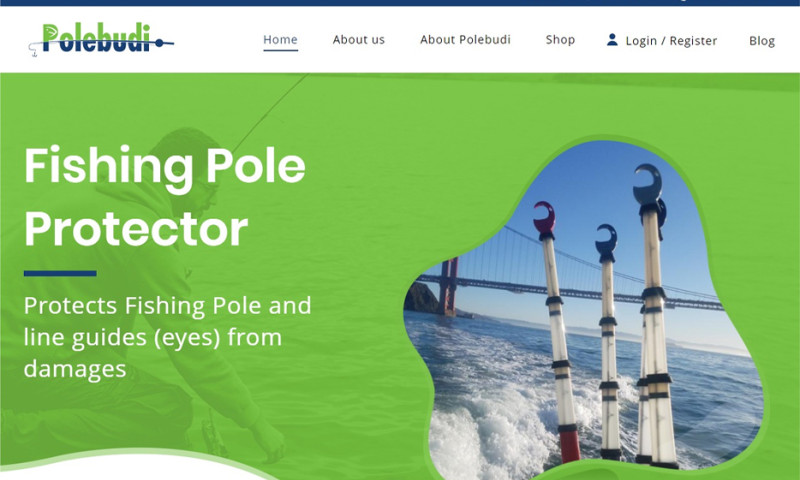800x480 pixels.
Task: Click the Polebudi logo
Action: pyautogui.click(x=101, y=39)
